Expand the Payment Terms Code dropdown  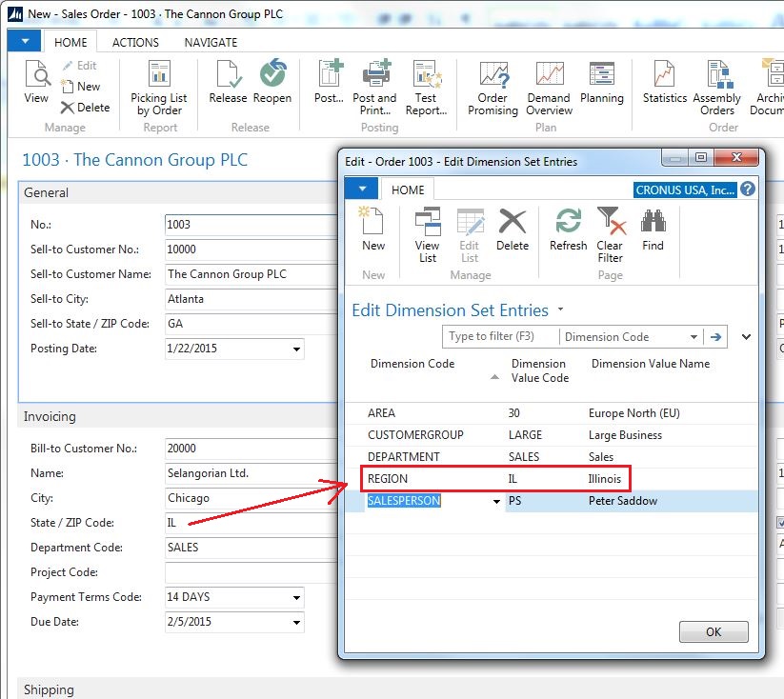pos(296,597)
